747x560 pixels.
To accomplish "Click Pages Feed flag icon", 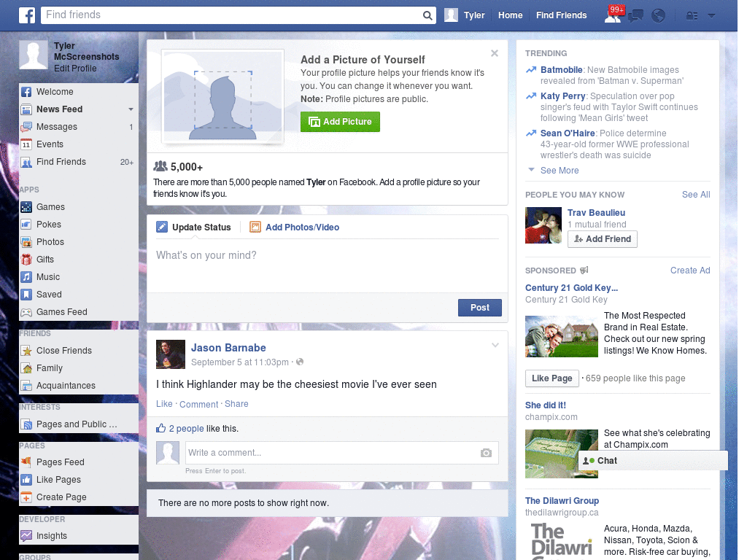I will [x=26, y=462].
